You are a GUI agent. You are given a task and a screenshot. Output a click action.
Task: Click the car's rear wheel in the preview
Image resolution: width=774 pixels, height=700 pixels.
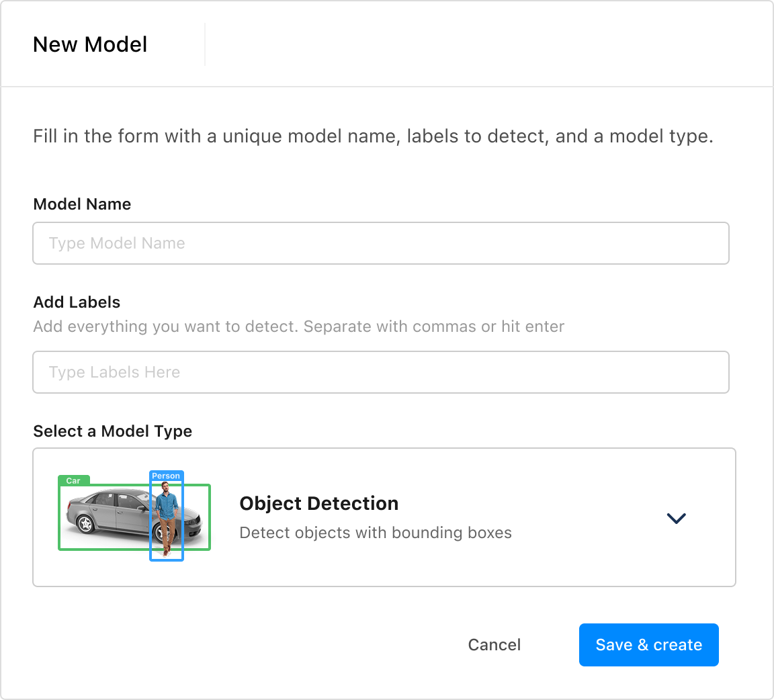coord(85,525)
